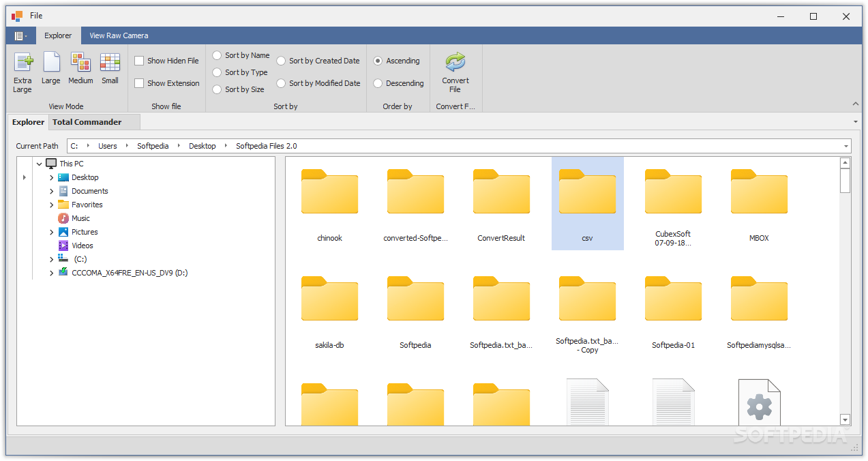868x461 pixels.
Task: Click Softpedia Files 2.0 breadcrumb segment
Action: (x=267, y=146)
